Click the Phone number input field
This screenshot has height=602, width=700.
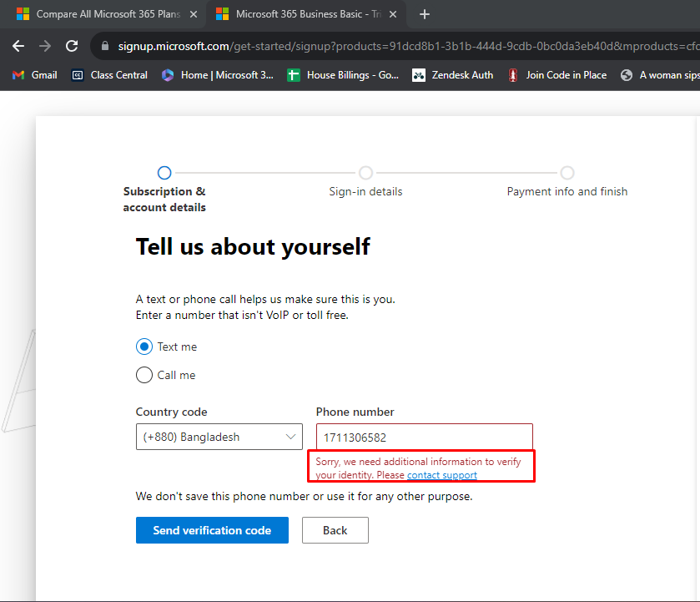point(424,437)
